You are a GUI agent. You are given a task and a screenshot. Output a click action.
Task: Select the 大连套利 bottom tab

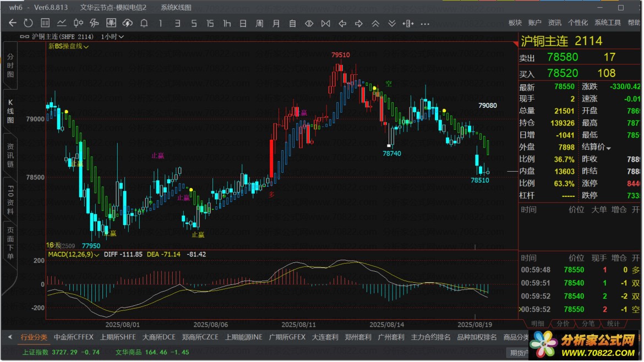coord(325,337)
